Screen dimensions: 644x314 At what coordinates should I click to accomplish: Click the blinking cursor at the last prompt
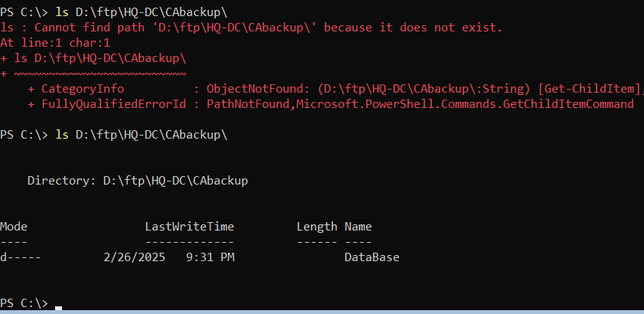click(x=58, y=308)
